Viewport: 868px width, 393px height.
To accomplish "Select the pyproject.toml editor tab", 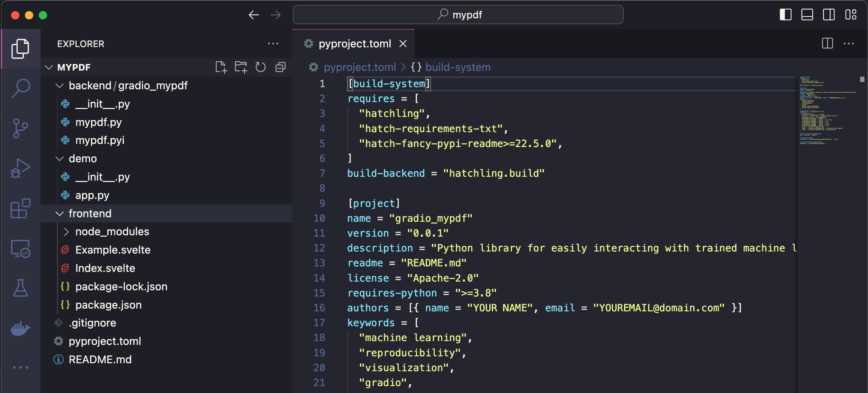I will coord(353,44).
